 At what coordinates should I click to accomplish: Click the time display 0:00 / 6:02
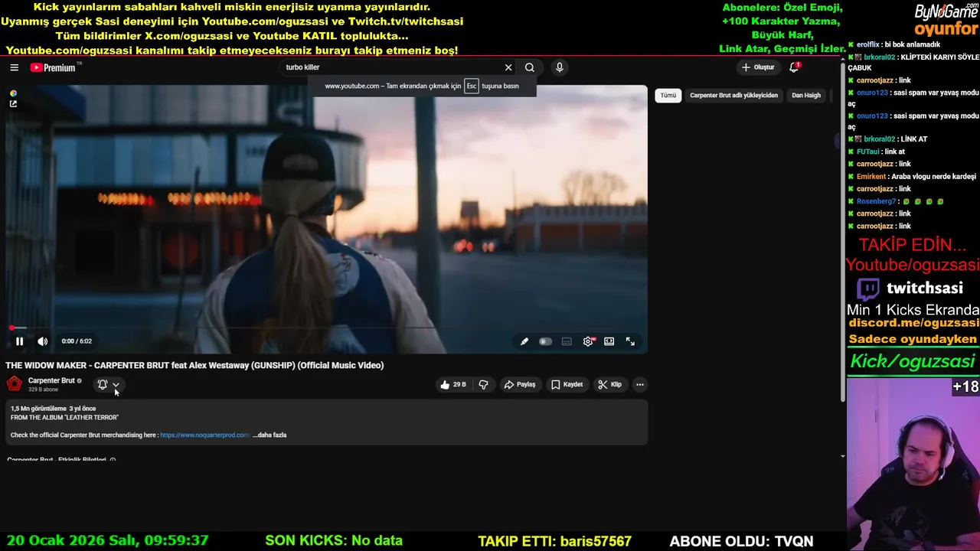(x=77, y=341)
